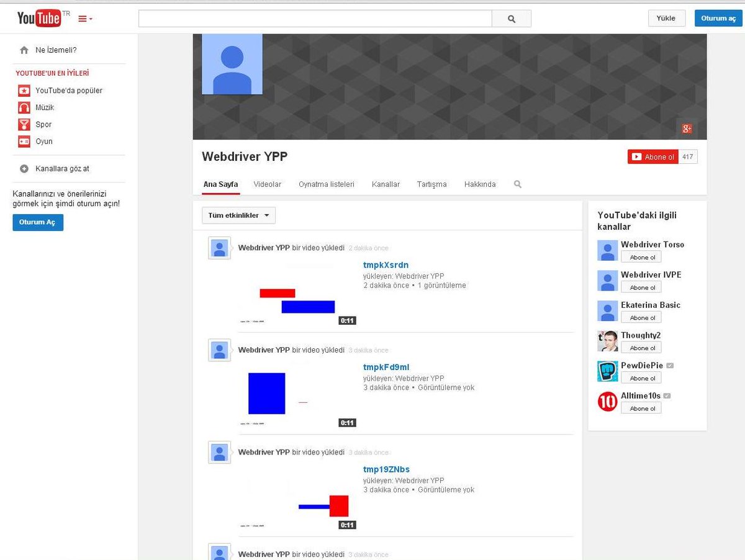The image size is (745, 560).
Task: Click PewDiePie's verified badge
Action: coord(670,366)
